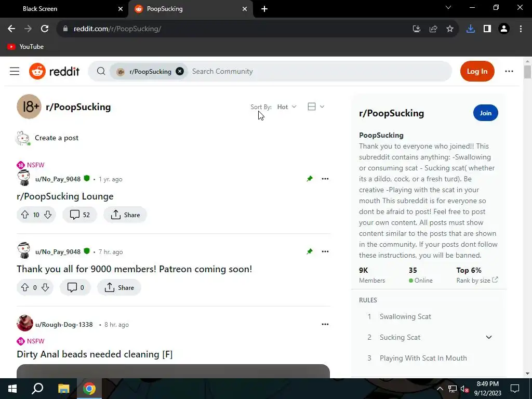Click the pin icon on the Lounge post

click(310, 179)
